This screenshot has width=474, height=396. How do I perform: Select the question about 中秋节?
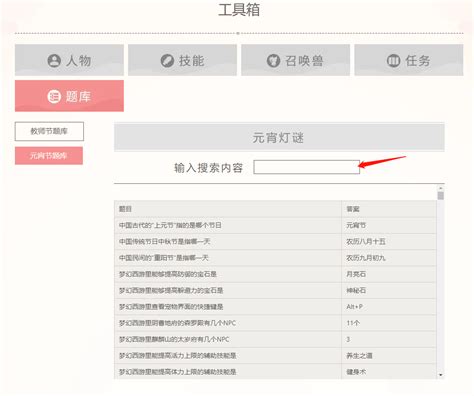click(165, 242)
